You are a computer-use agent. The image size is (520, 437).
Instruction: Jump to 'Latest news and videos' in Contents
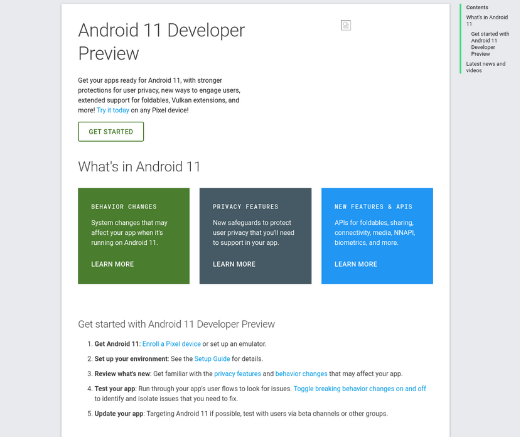click(485, 67)
